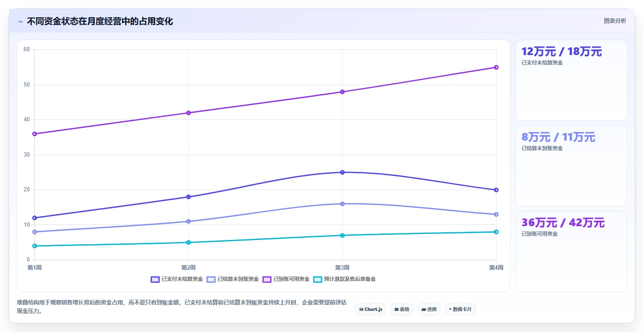This screenshot has width=644, height=332.
Task: Click 已支付未结算资金 point at 第2周 (18)
Action: 188,197
